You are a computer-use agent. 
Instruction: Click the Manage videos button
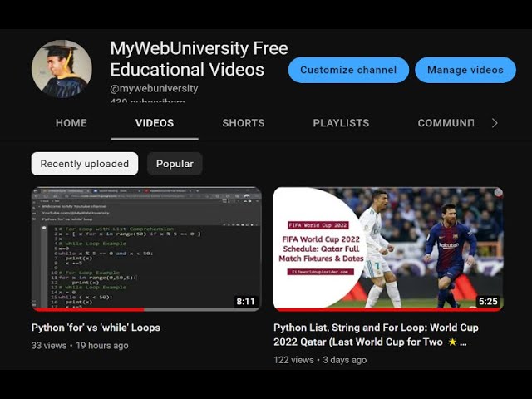465,70
